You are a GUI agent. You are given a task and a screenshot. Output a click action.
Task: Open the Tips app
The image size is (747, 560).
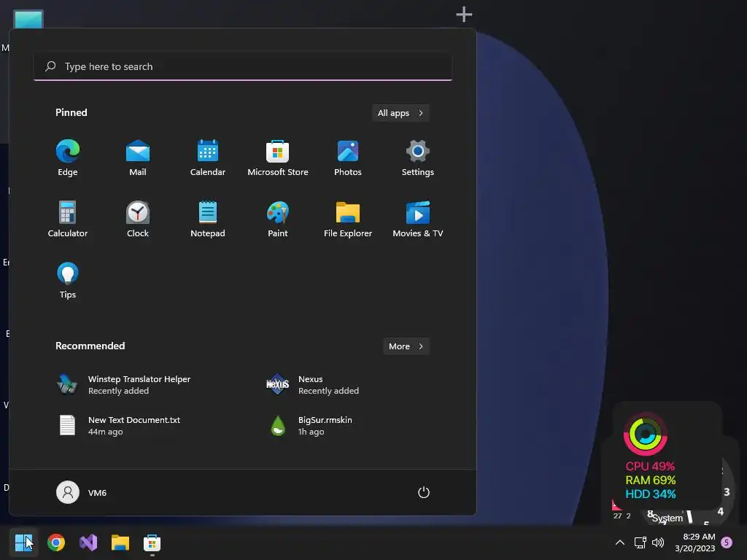68,281
